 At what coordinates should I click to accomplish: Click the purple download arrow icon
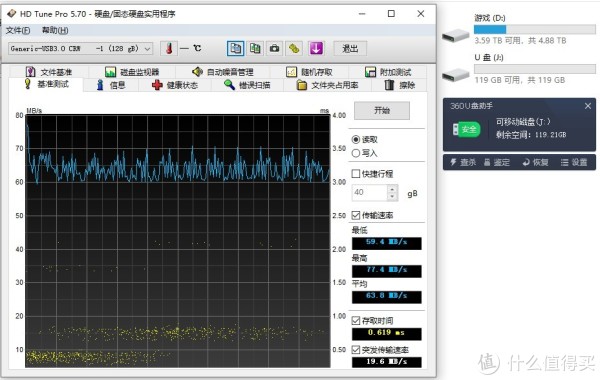point(316,49)
